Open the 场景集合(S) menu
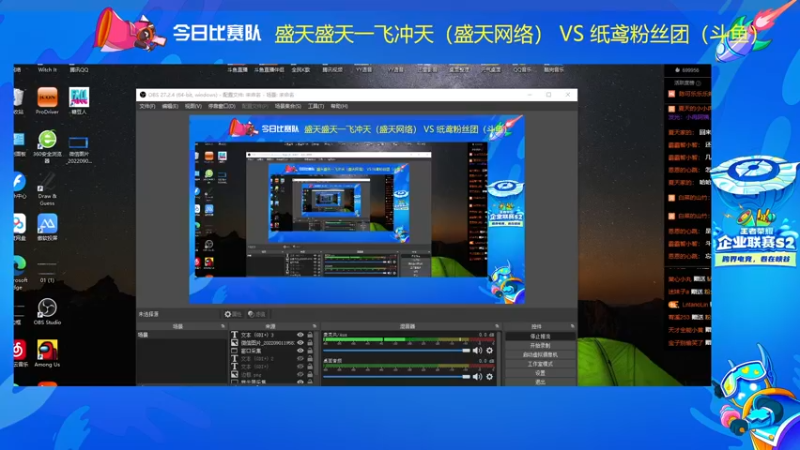Viewport: 800px width, 450px height. click(288, 106)
